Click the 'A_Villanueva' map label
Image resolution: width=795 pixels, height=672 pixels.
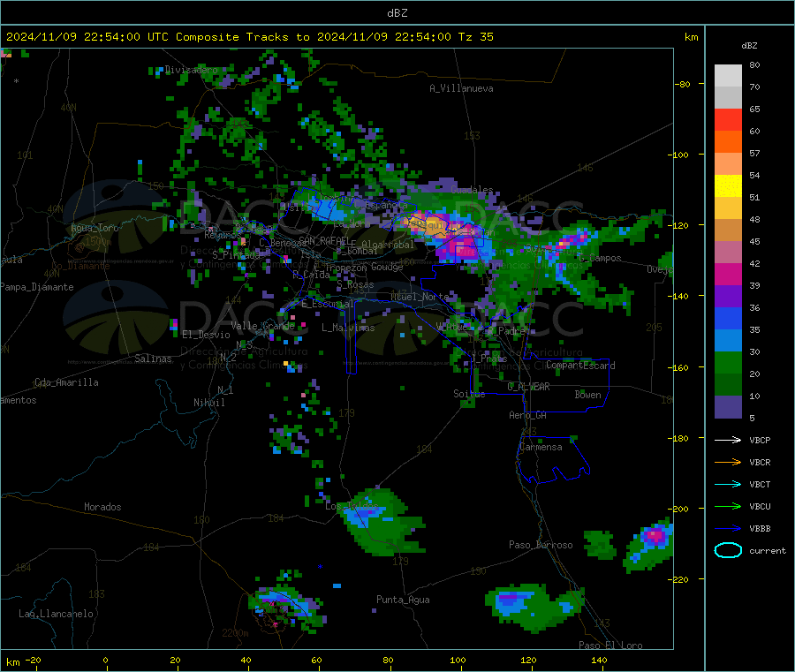coord(461,88)
